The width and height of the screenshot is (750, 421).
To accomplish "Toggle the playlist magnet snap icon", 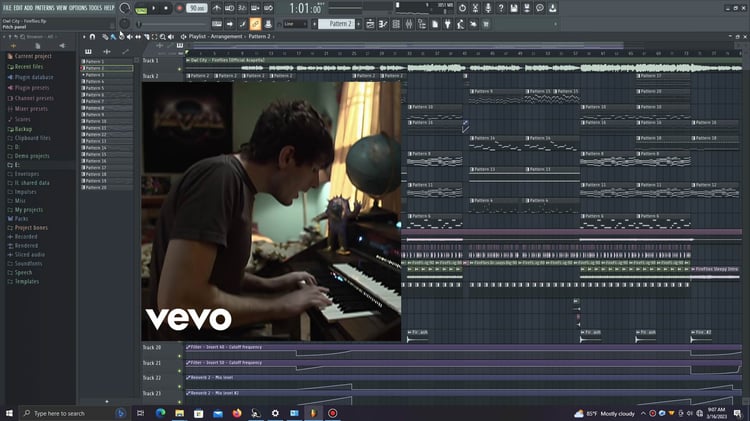I will [x=92, y=36].
